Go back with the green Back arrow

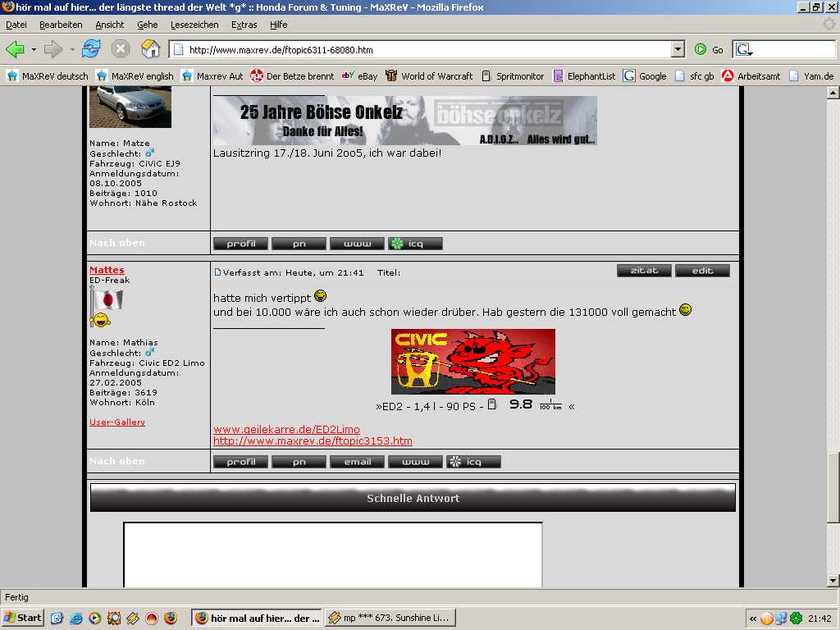pyautogui.click(x=15, y=50)
